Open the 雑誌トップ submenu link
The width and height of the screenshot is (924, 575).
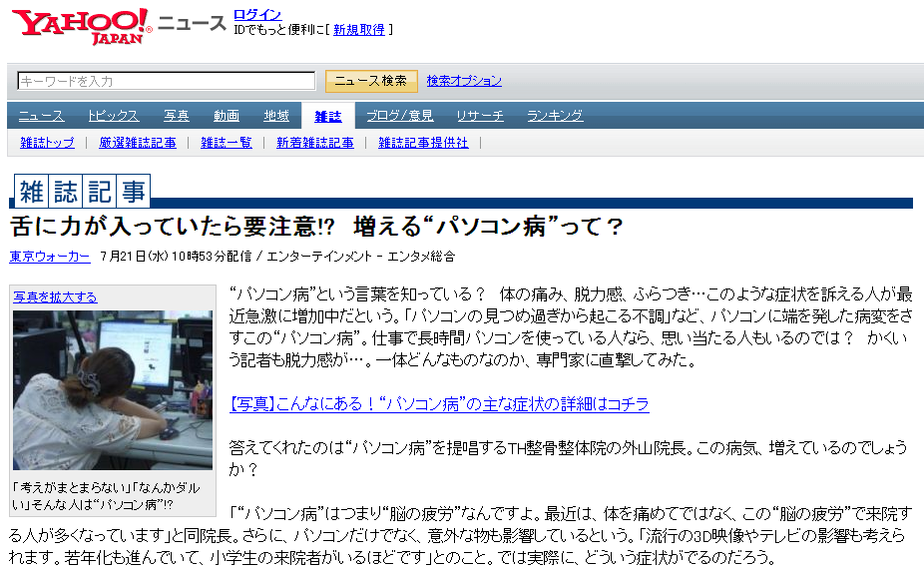click(x=47, y=143)
